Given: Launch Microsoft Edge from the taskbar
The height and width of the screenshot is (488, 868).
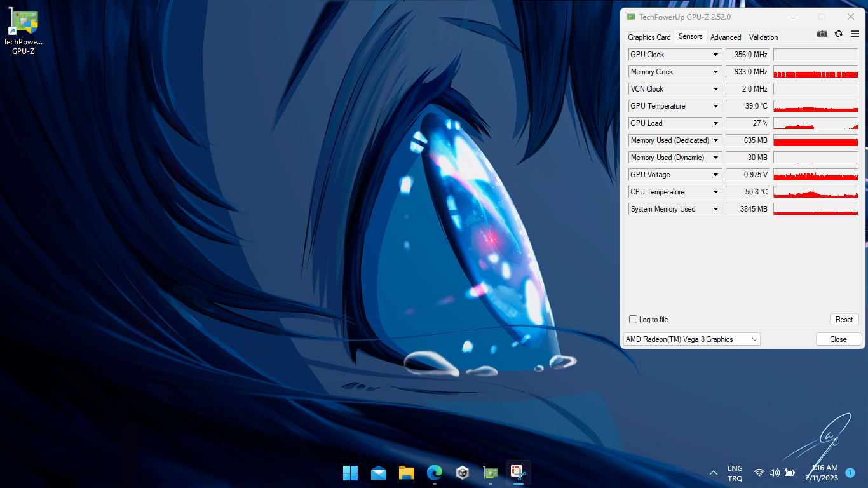Looking at the screenshot, I should coord(435,473).
